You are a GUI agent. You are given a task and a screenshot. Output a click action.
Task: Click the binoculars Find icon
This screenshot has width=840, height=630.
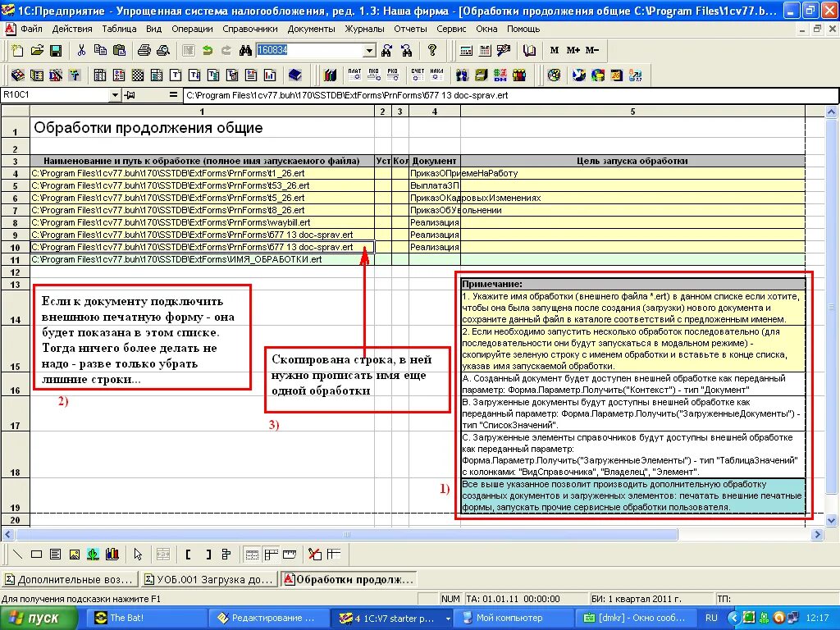(x=245, y=50)
